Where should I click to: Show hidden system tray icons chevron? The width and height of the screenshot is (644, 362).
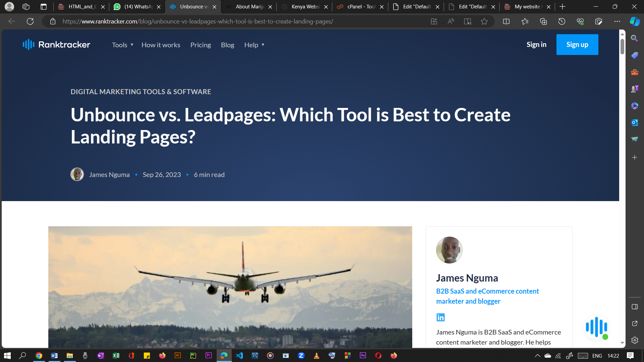537,356
